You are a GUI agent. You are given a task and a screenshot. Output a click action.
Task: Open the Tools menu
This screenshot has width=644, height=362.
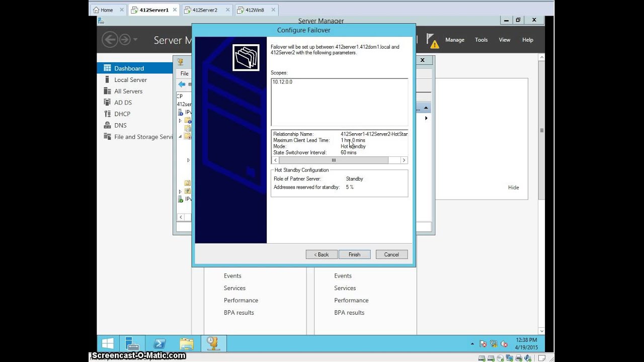coord(481,40)
